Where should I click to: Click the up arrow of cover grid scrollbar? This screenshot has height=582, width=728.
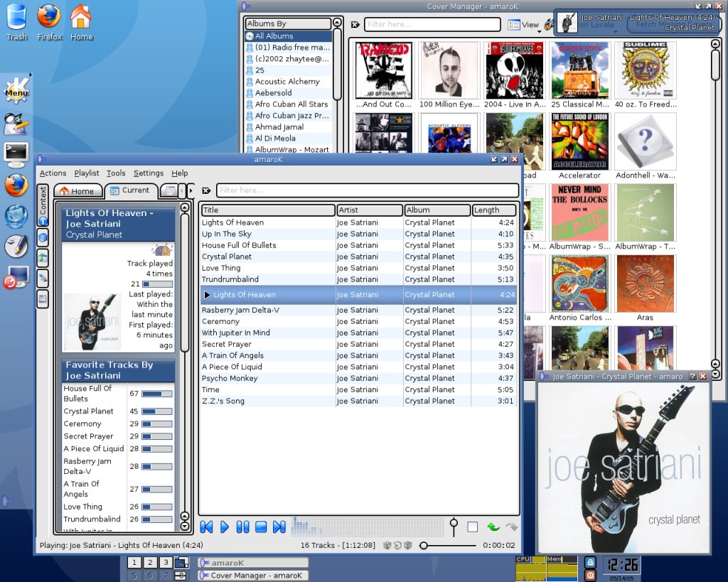click(x=715, y=43)
